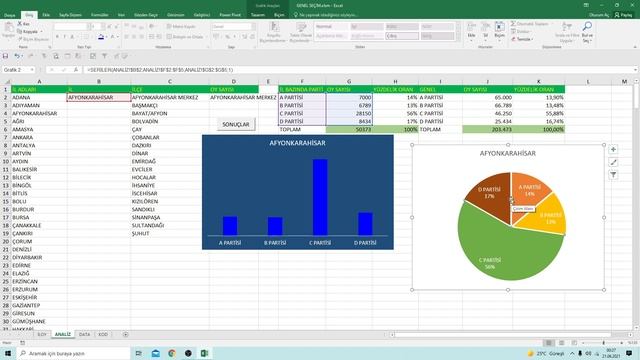
Task: Click Normal view button in status bar
Action: (549, 343)
